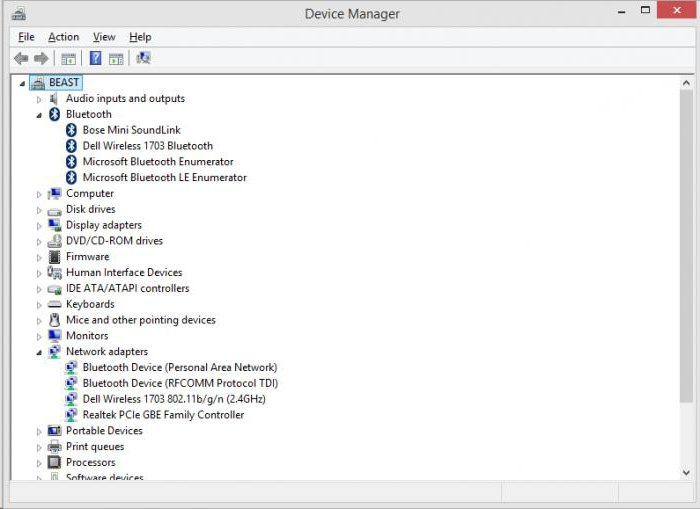The image size is (700, 509).
Task: Select the Print queues label
Action: click(95, 446)
